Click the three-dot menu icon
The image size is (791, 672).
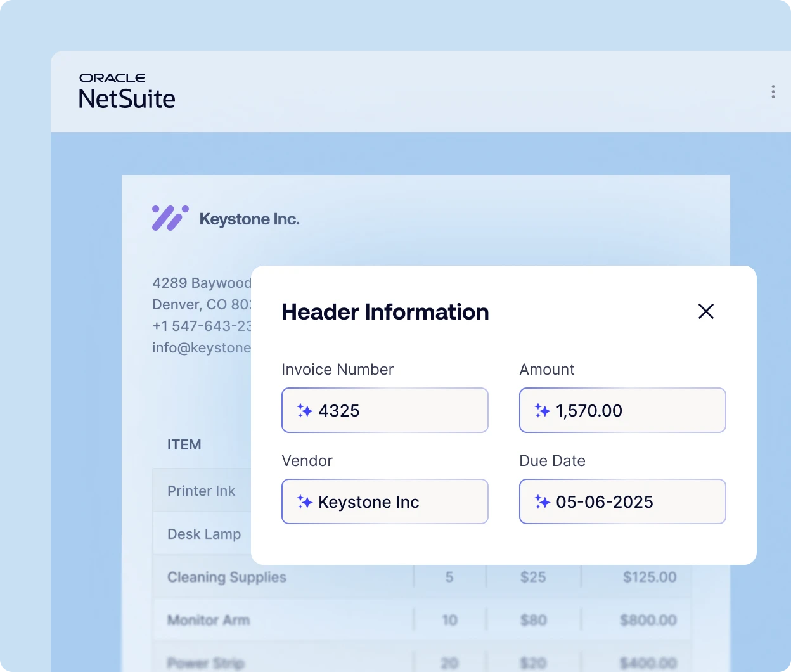tap(773, 92)
